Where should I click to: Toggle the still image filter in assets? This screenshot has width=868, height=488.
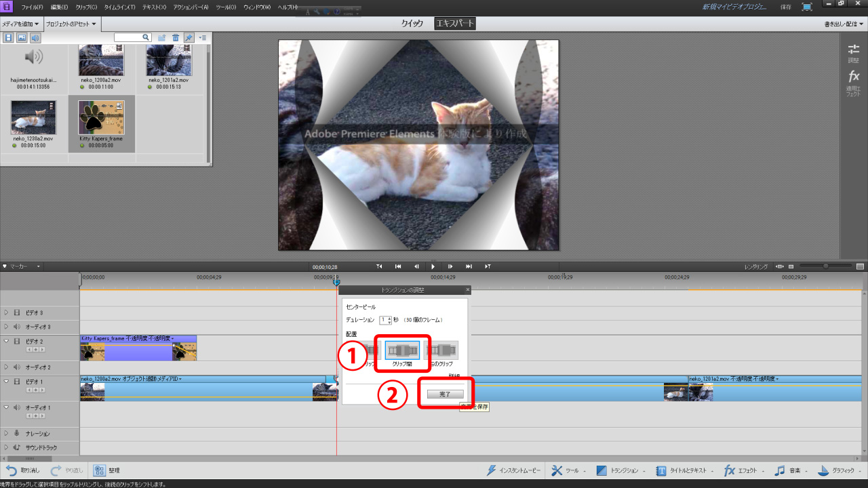[22, 37]
